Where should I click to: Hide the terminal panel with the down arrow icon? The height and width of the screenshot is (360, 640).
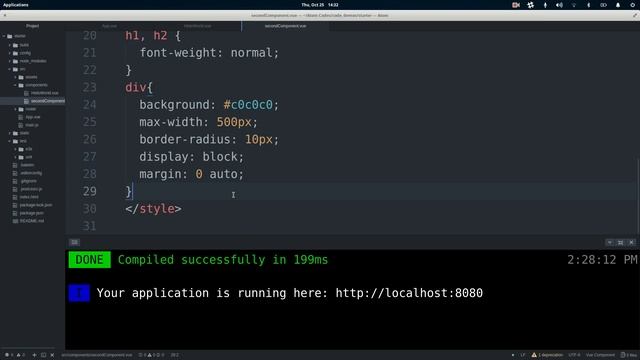coord(610,242)
